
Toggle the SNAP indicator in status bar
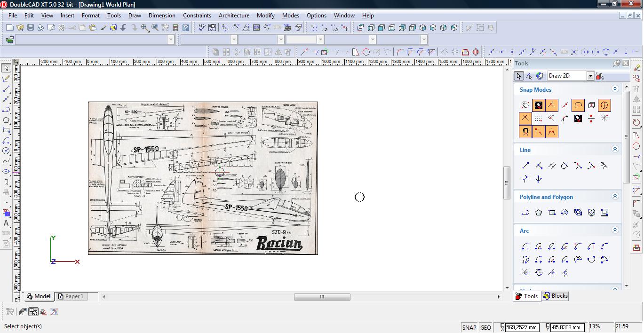coord(469,327)
